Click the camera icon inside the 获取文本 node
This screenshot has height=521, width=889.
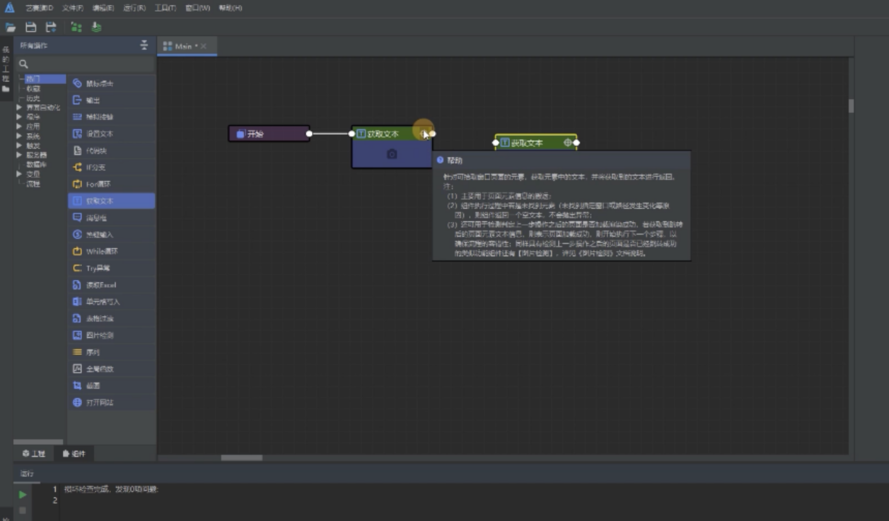click(392, 154)
